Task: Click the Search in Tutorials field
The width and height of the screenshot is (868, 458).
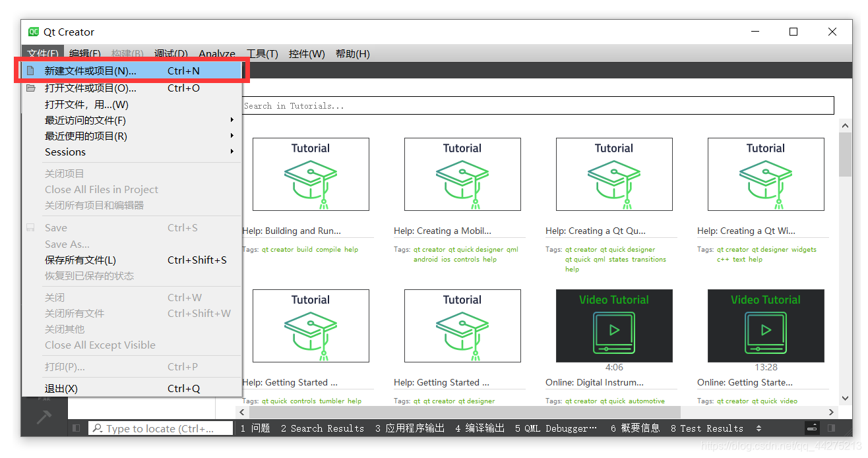Action: coord(538,105)
